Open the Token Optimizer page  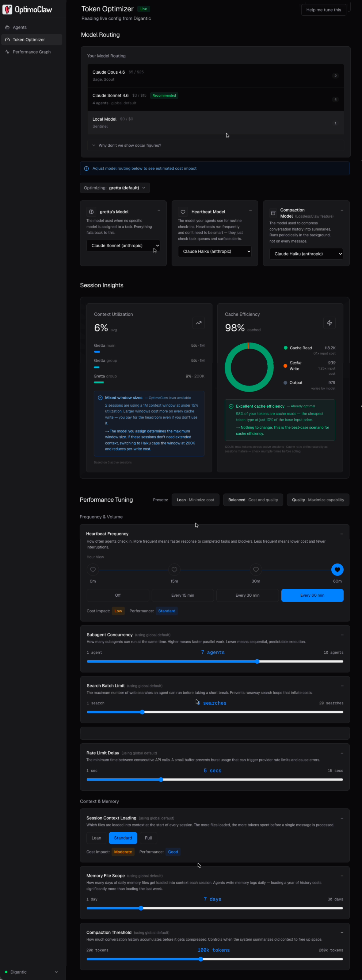click(x=32, y=40)
